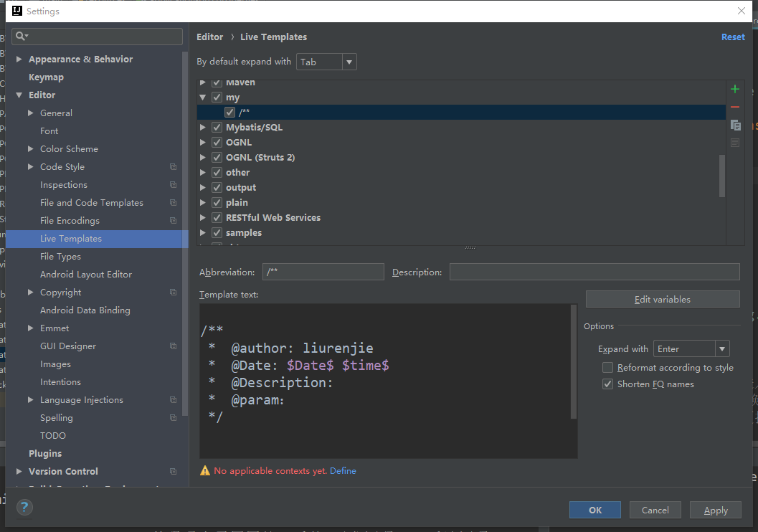Toggle the 'samples' group checkbox
Screen dimensions: 758x532
pos(217,232)
